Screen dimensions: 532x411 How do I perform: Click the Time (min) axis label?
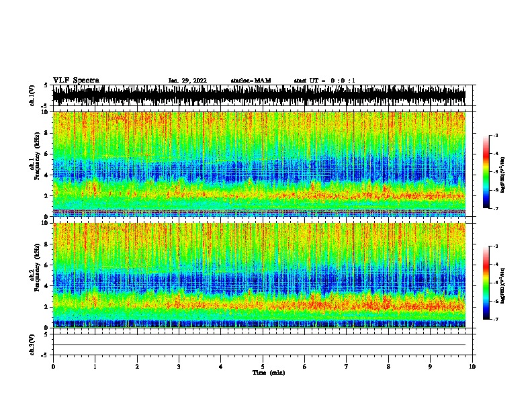pyautogui.click(x=269, y=373)
